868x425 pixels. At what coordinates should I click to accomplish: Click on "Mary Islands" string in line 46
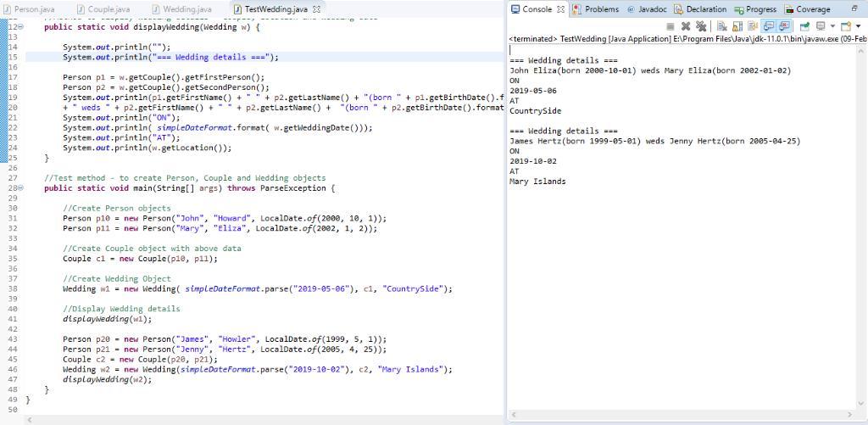click(411, 369)
